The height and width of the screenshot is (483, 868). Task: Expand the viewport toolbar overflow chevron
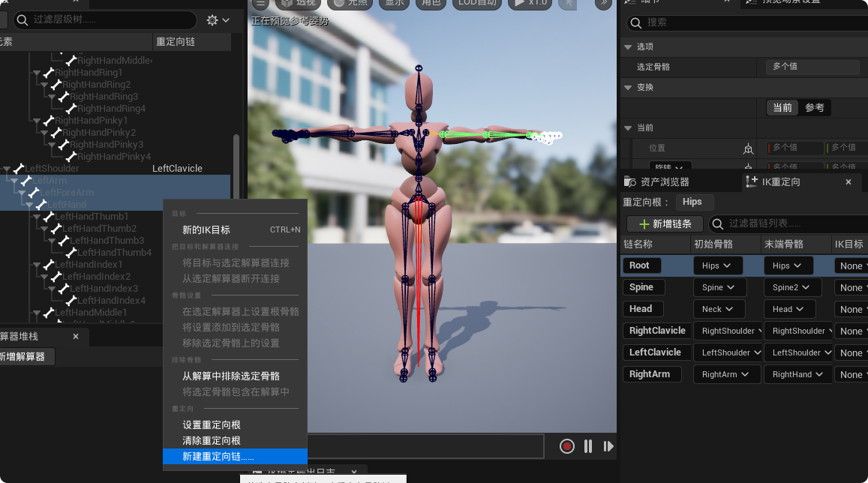point(605,3)
